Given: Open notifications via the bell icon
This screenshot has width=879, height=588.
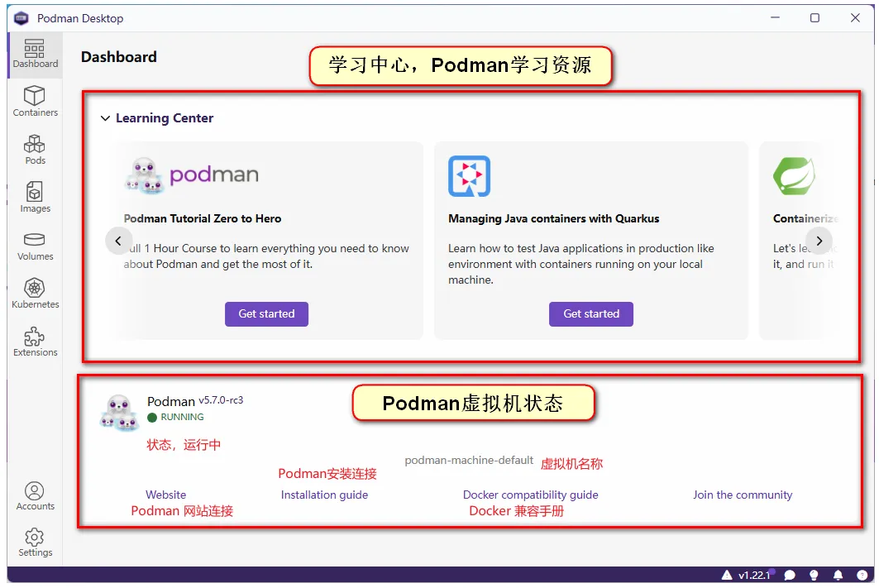Looking at the screenshot, I should pyautogui.click(x=838, y=574).
